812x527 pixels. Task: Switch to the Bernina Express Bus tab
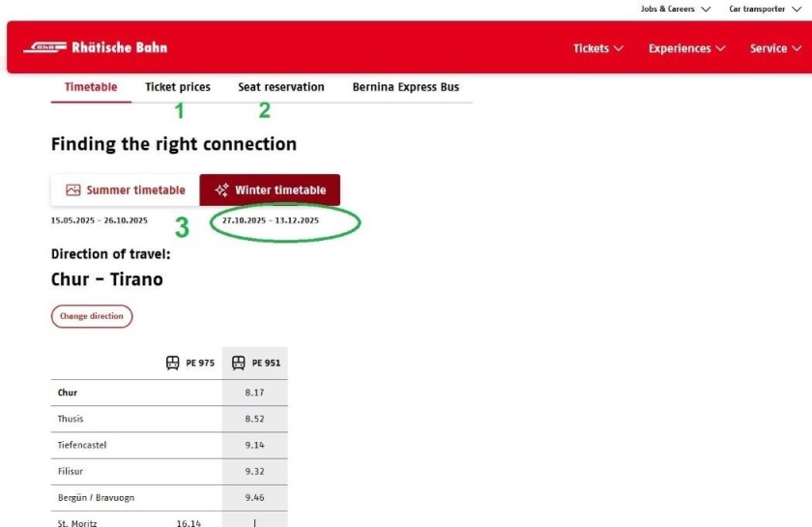point(406,87)
